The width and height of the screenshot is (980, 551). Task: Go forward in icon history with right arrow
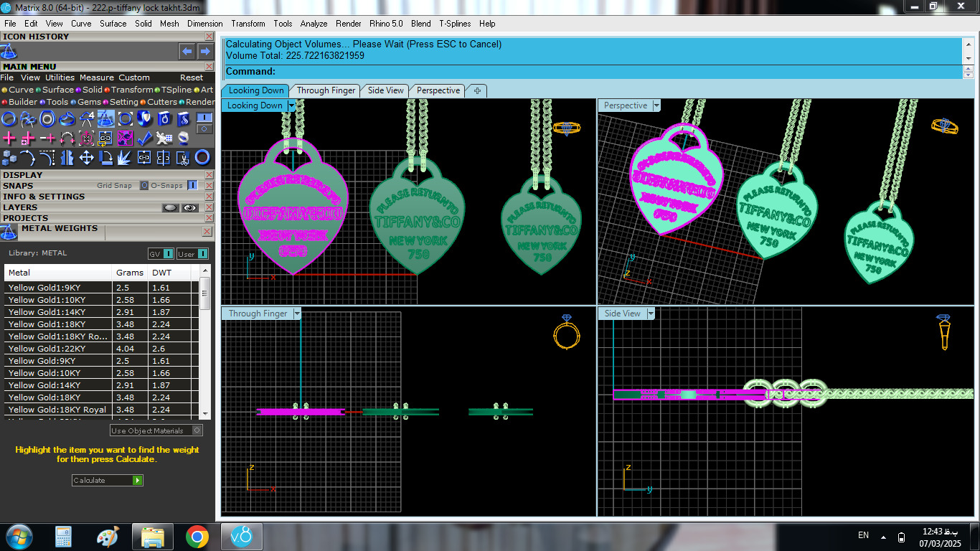[205, 51]
